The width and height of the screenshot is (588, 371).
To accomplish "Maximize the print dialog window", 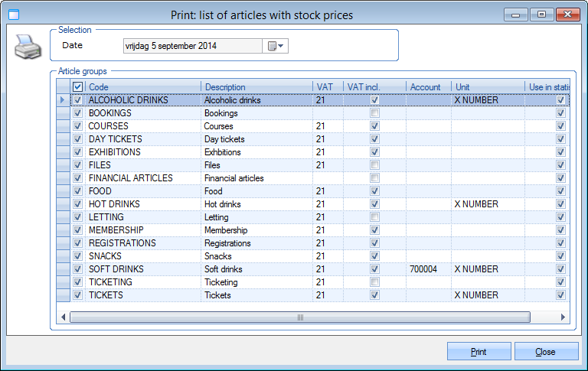I will (541, 14).
